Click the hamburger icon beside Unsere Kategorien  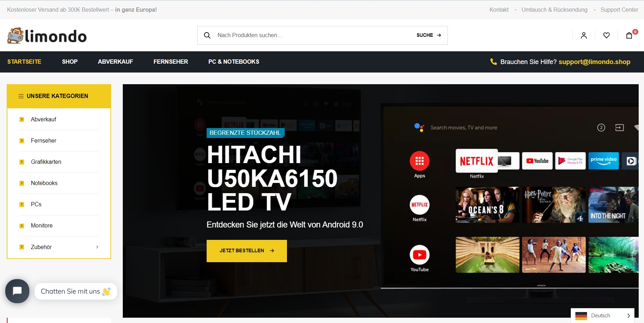tap(21, 96)
